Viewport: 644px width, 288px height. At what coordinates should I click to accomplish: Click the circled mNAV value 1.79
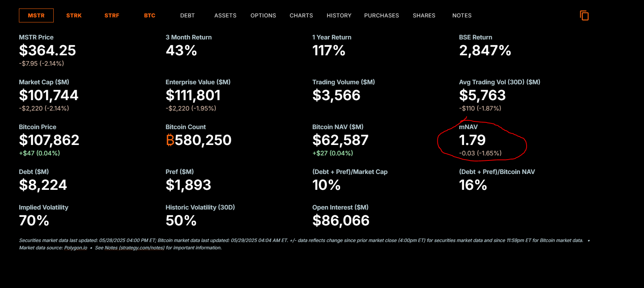tap(472, 140)
